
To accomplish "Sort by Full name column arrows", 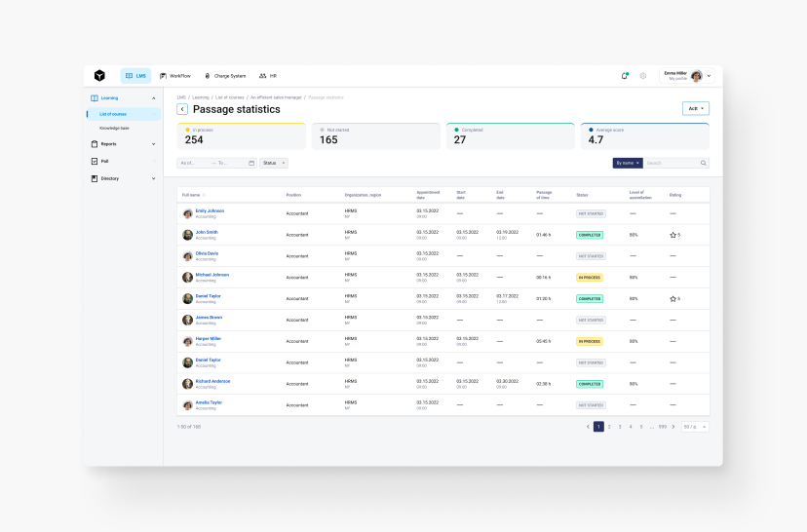I will click(204, 195).
